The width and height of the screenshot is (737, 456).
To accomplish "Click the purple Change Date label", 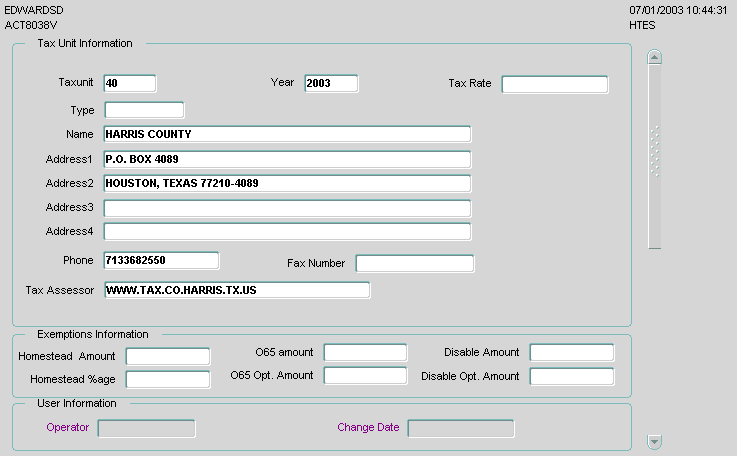I will [x=368, y=427].
